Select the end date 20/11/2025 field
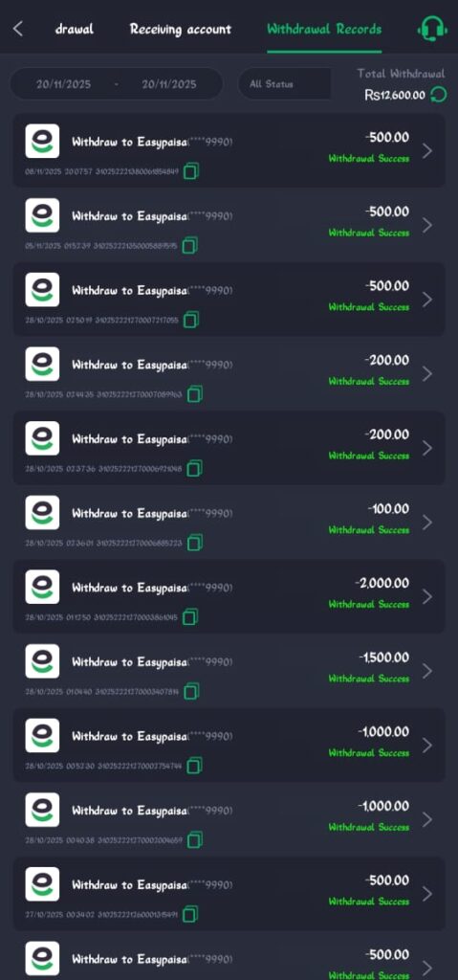 168,84
